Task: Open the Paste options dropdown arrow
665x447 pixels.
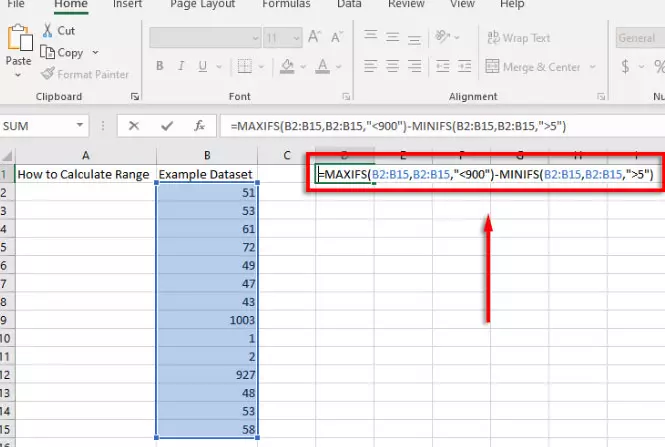Action: [x=18, y=75]
